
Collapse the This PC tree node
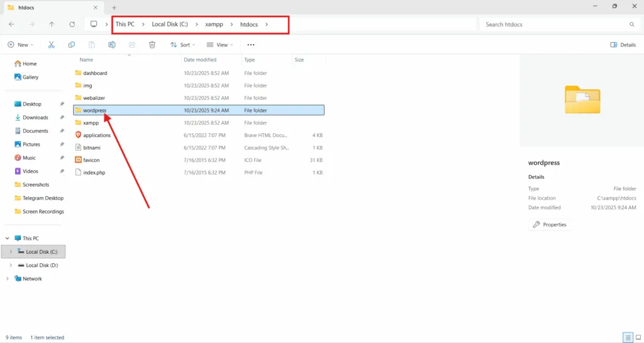pyautogui.click(x=8, y=238)
